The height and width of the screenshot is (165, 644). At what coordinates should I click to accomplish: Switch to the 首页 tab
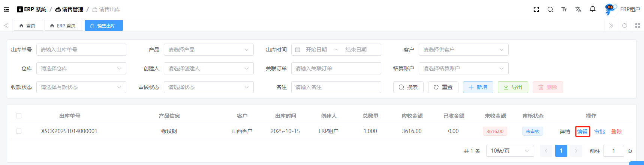[28, 26]
